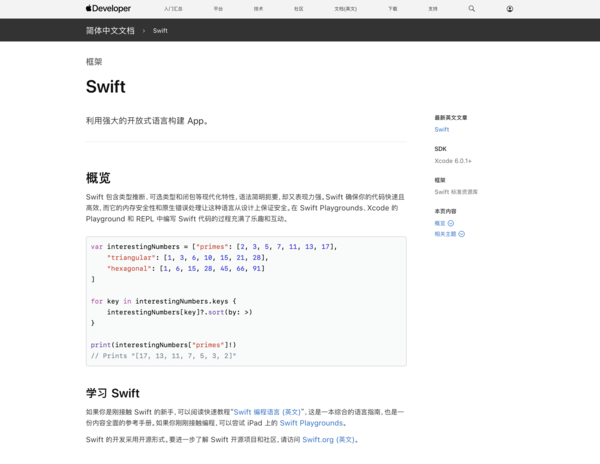The image size is (600, 464).
Task: Click the 最新英文文章 sidebar heading
Action: 450,117
